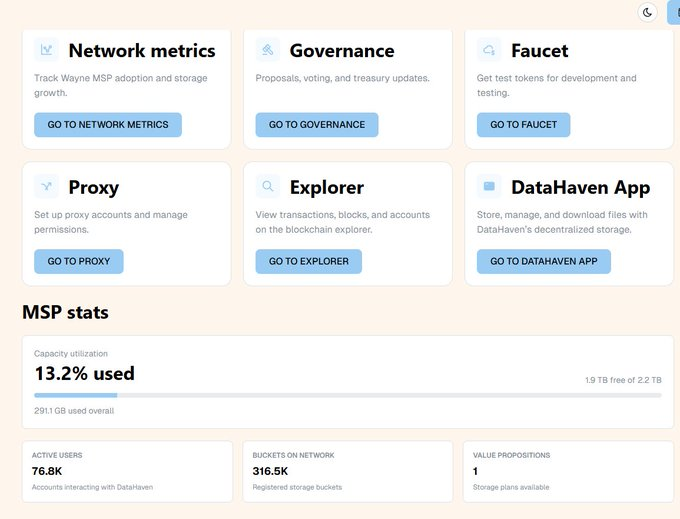Viewport: 680px width, 519px height.
Task: Select the Network metrics card title
Action: 142,51
